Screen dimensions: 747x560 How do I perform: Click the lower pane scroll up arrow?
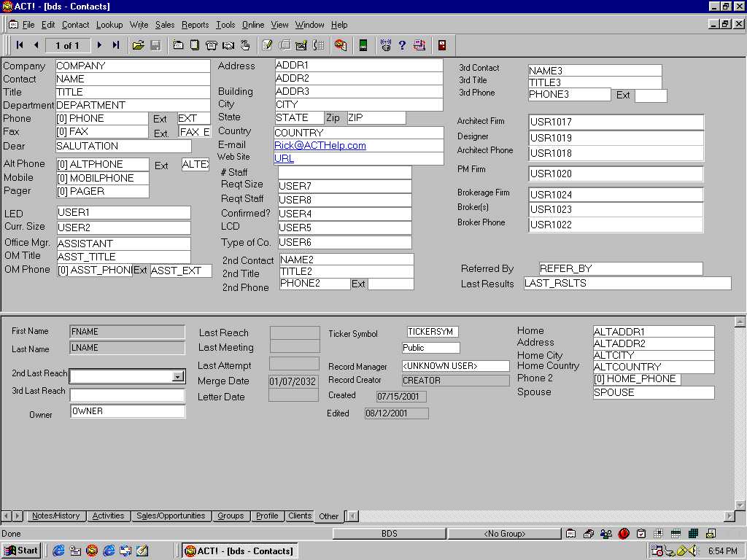pyautogui.click(x=740, y=322)
